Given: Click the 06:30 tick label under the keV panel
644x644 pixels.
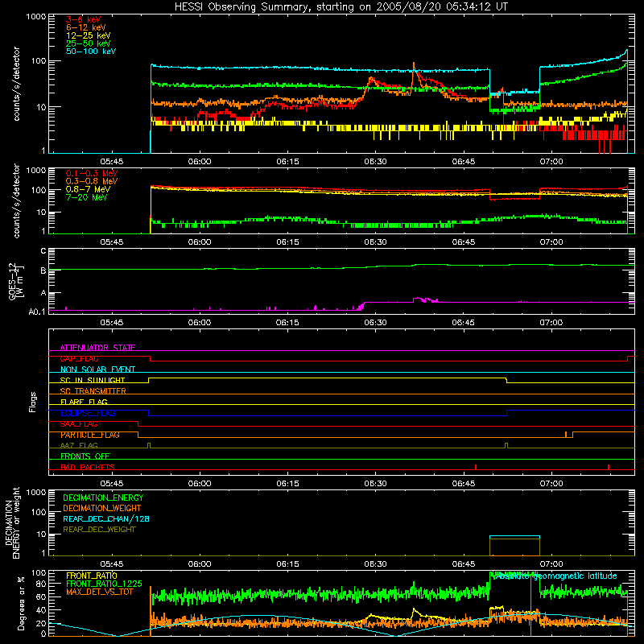Looking at the screenshot, I should pos(375,162).
